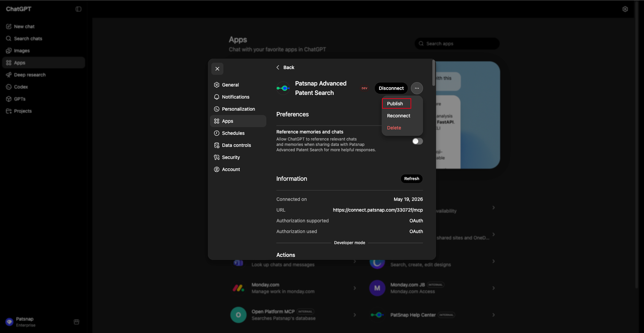The width and height of the screenshot is (644, 333).
Task: Click the dialog's vertical scrollbar
Action: [434, 73]
